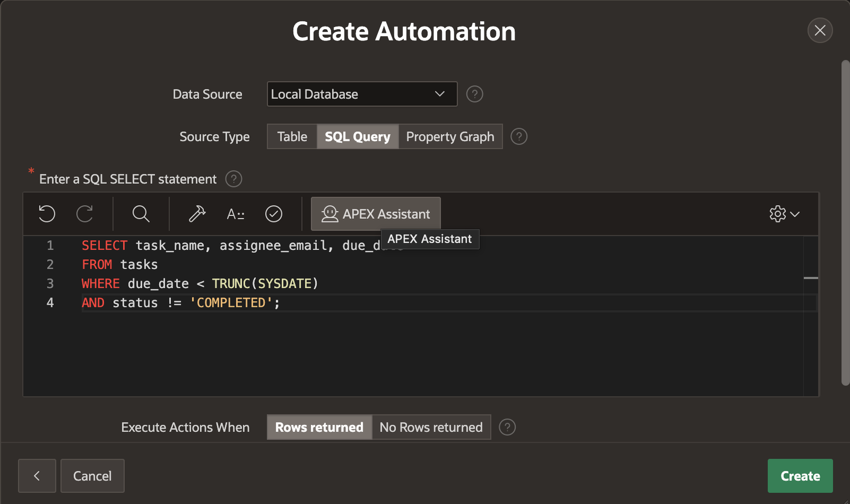Choose the SQL Query source type
Viewport: 850px width, 504px height.
click(x=358, y=136)
